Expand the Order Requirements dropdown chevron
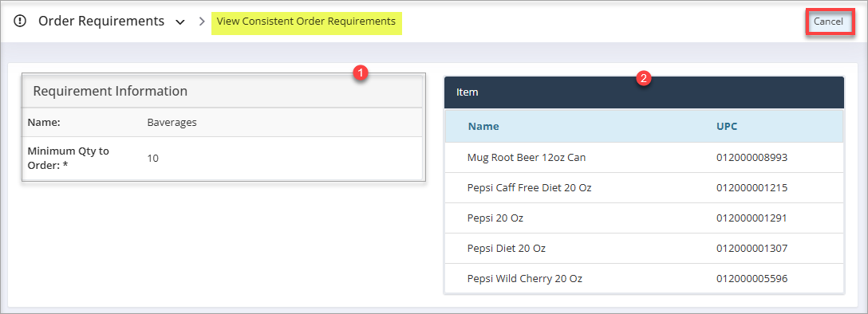The width and height of the screenshot is (868, 314). [180, 22]
